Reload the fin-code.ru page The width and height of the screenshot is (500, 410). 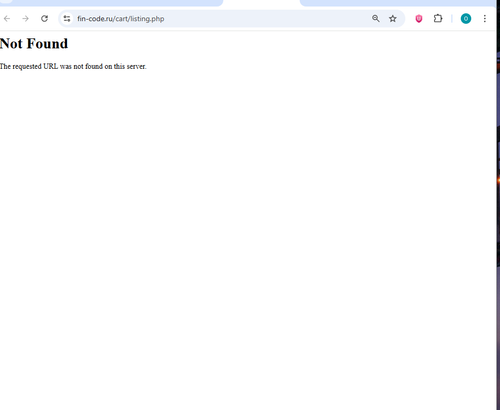(x=44, y=19)
